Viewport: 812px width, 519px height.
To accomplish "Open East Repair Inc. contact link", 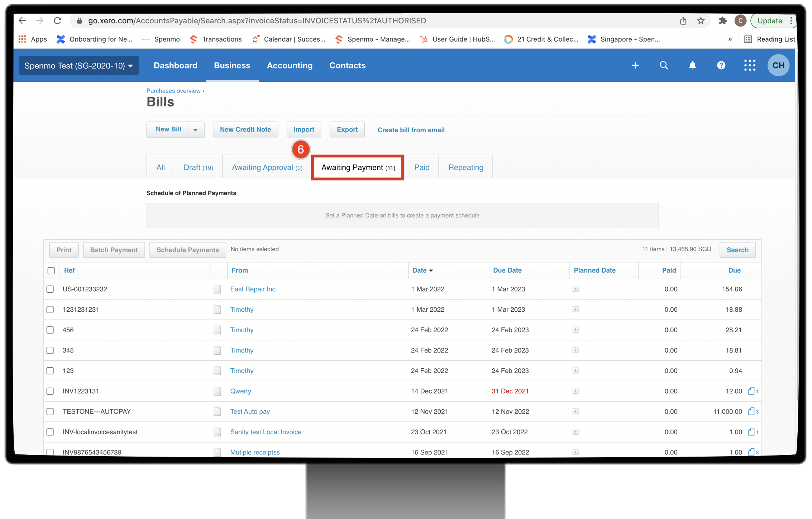I will coord(253,289).
